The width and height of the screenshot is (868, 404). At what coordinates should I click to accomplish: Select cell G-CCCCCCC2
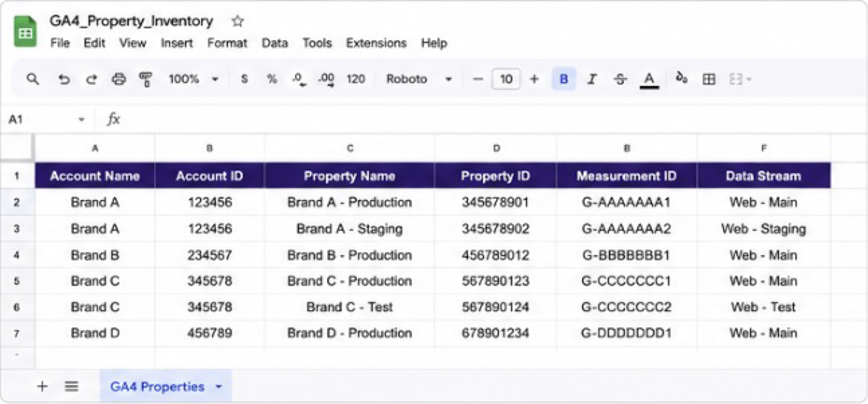pos(627,307)
